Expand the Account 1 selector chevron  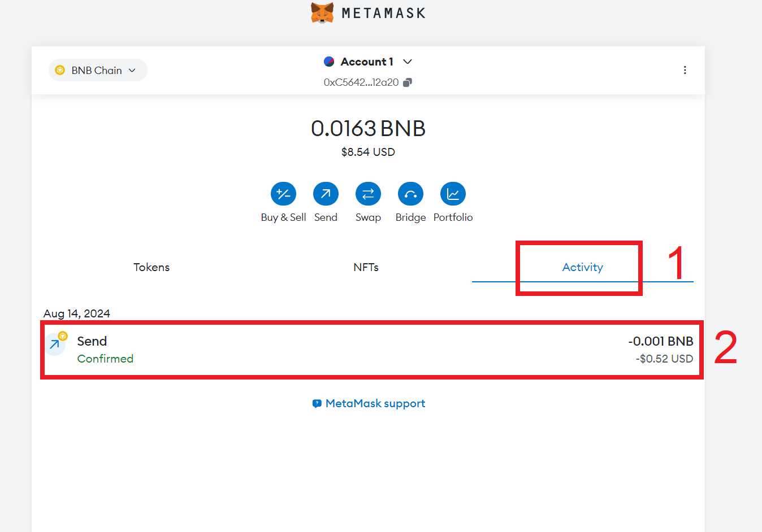tap(408, 62)
